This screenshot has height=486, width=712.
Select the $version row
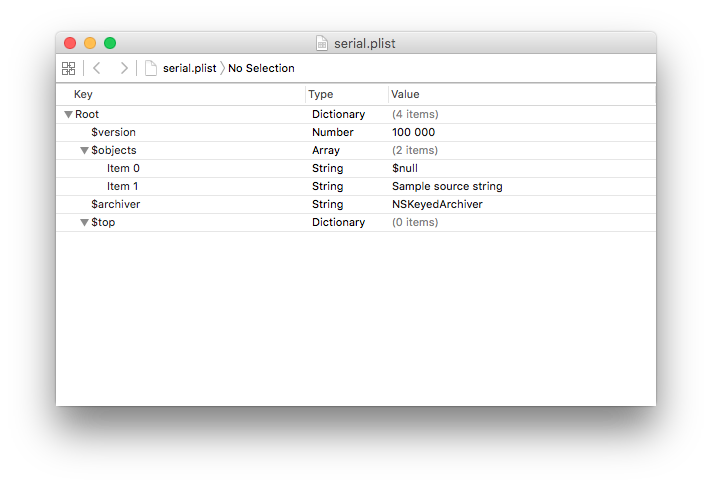pyautogui.click(x=113, y=132)
